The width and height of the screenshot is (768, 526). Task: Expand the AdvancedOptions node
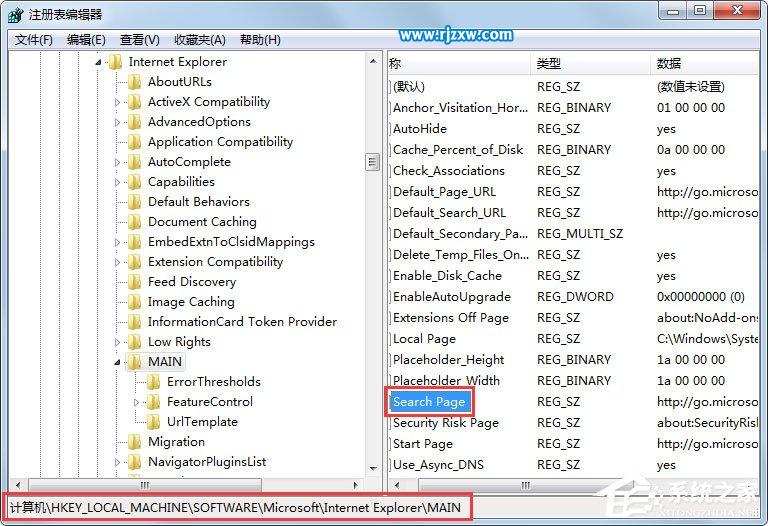117,122
